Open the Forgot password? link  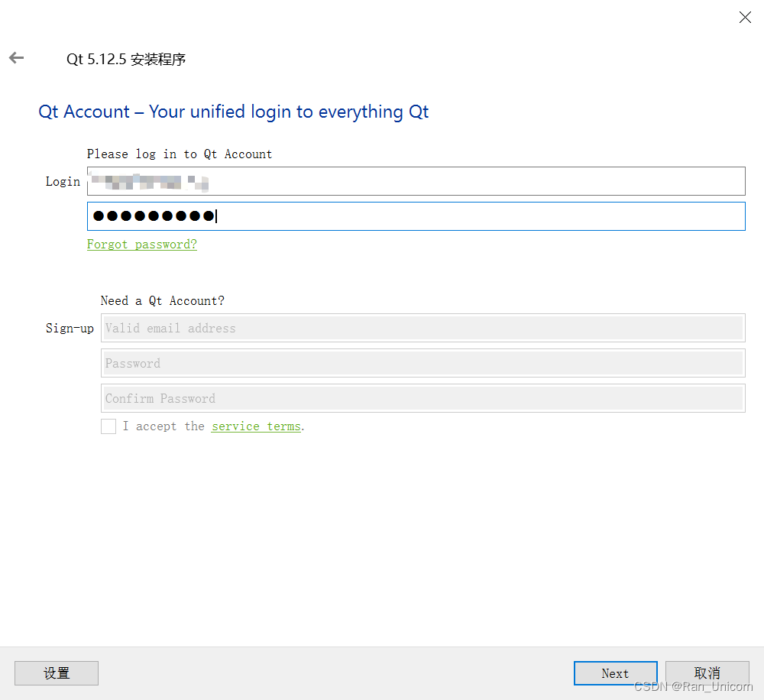click(x=142, y=245)
